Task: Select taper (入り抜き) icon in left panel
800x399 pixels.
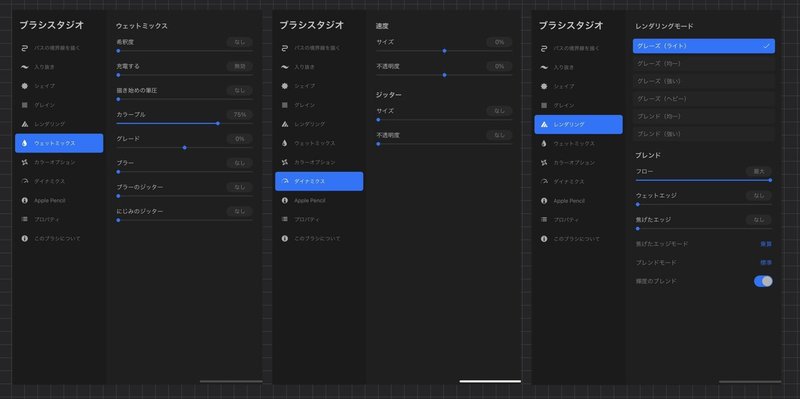Action: [24, 67]
